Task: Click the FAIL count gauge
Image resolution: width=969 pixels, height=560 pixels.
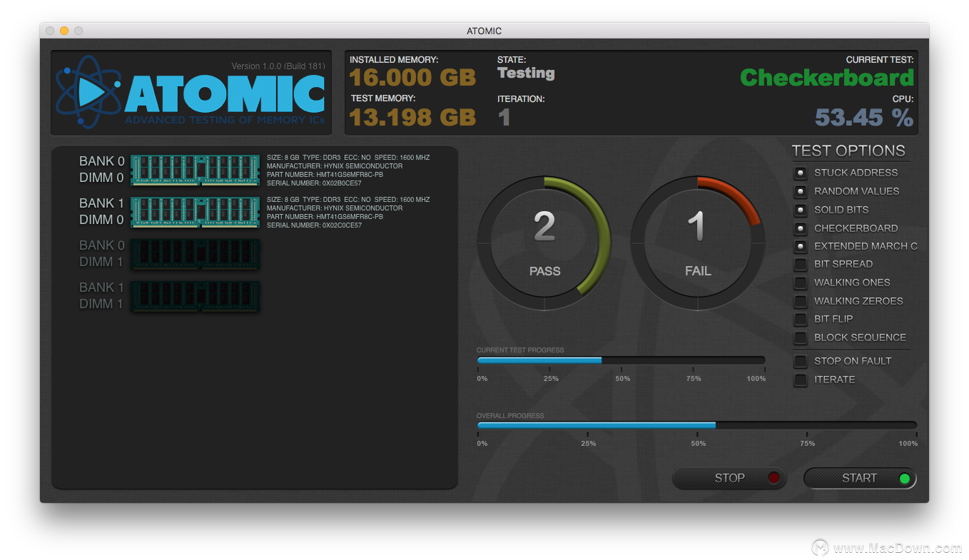Action: click(x=697, y=243)
